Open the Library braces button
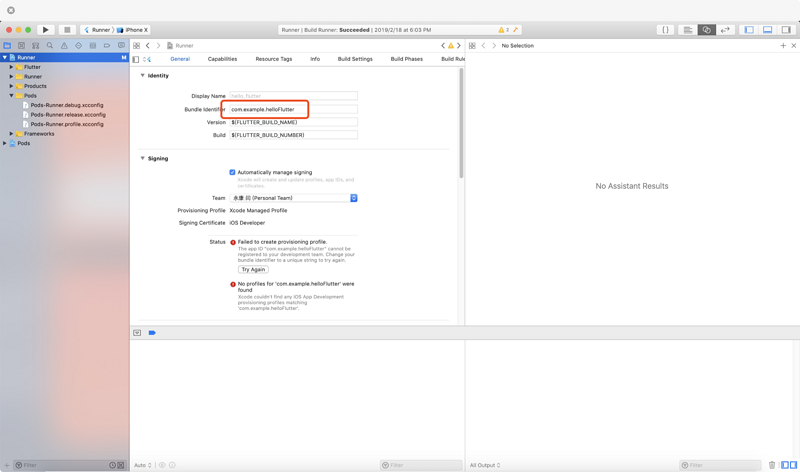800x472 pixels. click(665, 30)
